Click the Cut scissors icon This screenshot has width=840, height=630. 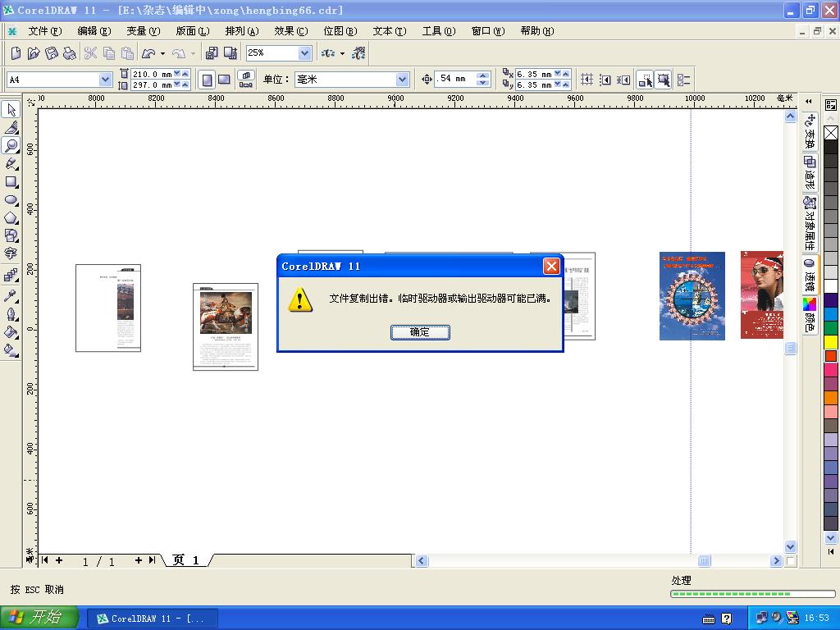tap(90, 53)
